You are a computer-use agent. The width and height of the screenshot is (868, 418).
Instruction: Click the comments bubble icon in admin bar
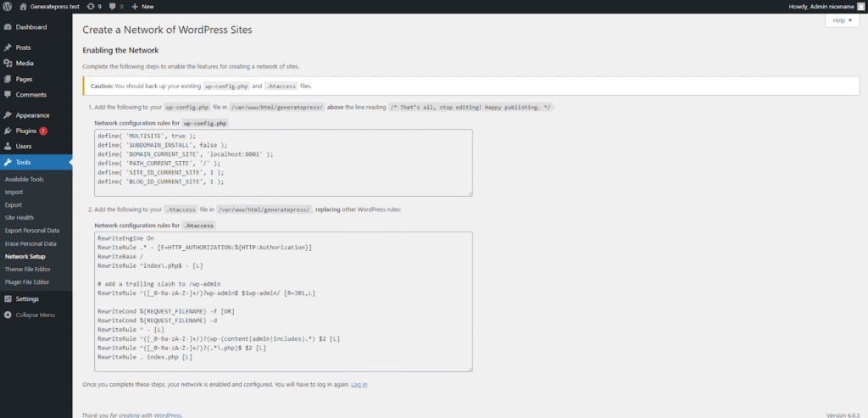tap(112, 6)
